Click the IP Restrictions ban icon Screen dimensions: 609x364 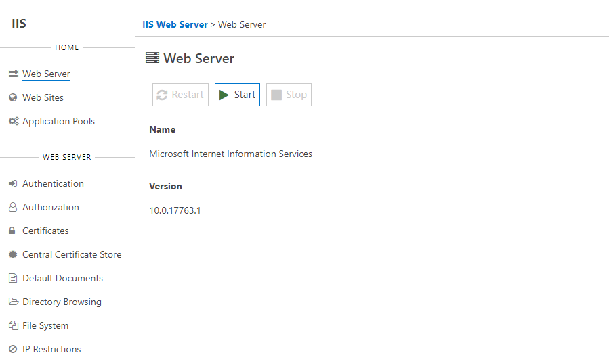(13, 349)
